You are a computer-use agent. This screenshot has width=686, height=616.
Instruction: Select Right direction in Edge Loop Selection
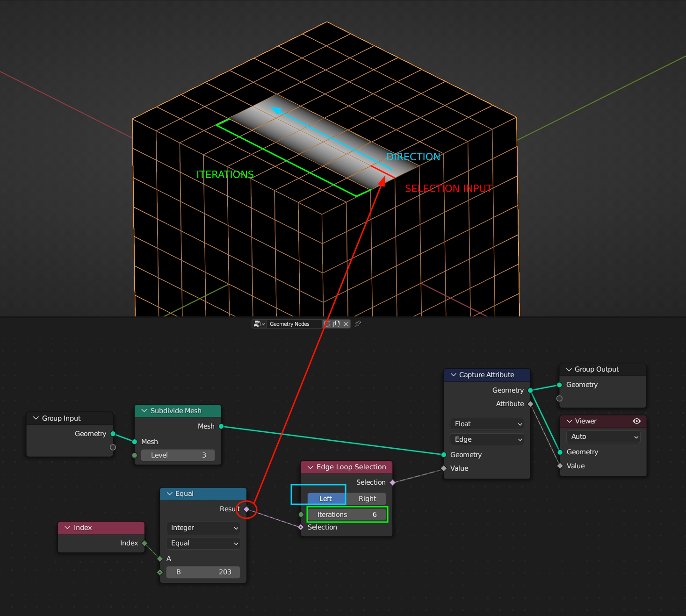click(367, 499)
